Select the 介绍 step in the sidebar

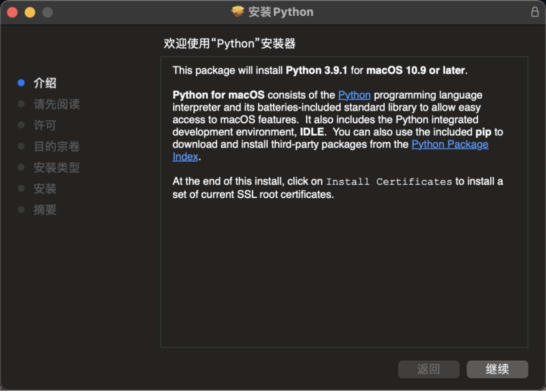pyautogui.click(x=45, y=83)
